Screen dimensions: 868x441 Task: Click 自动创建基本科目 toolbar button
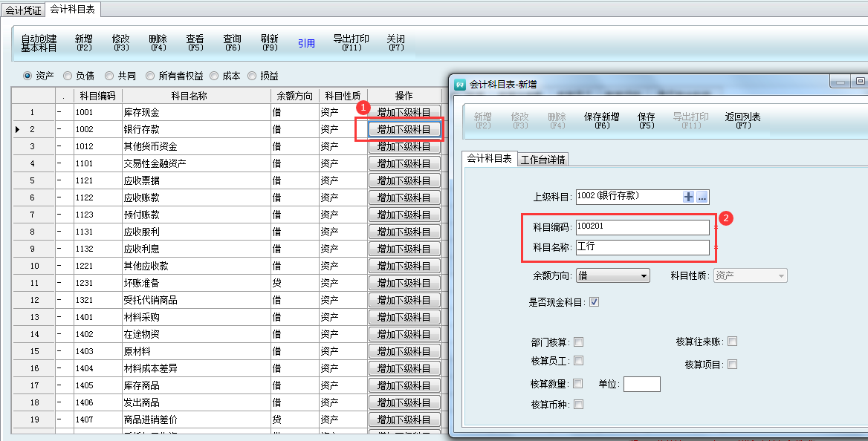click(x=39, y=43)
